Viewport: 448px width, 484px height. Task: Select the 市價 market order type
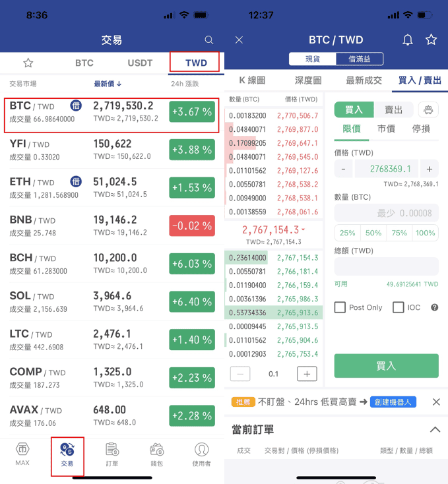pyautogui.click(x=386, y=129)
